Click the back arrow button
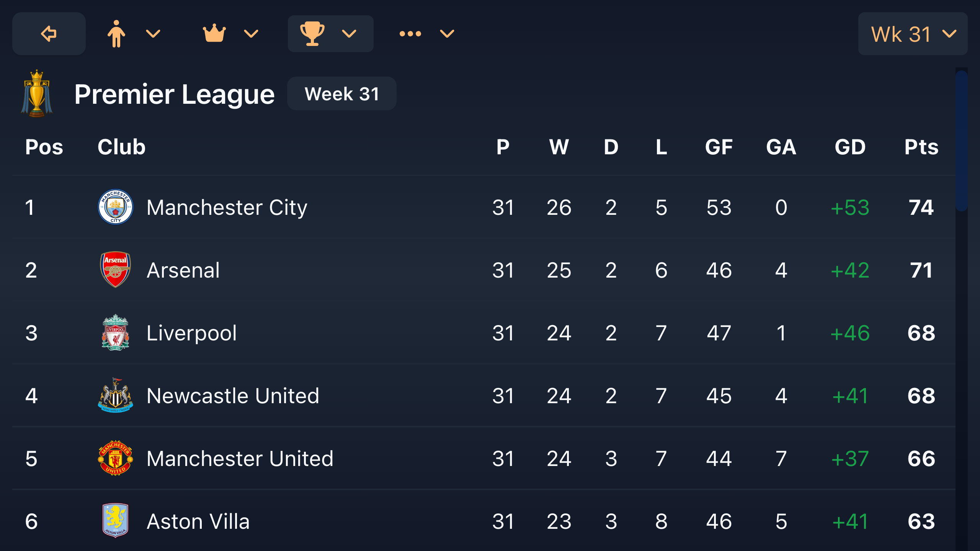The image size is (980, 551). [x=49, y=34]
